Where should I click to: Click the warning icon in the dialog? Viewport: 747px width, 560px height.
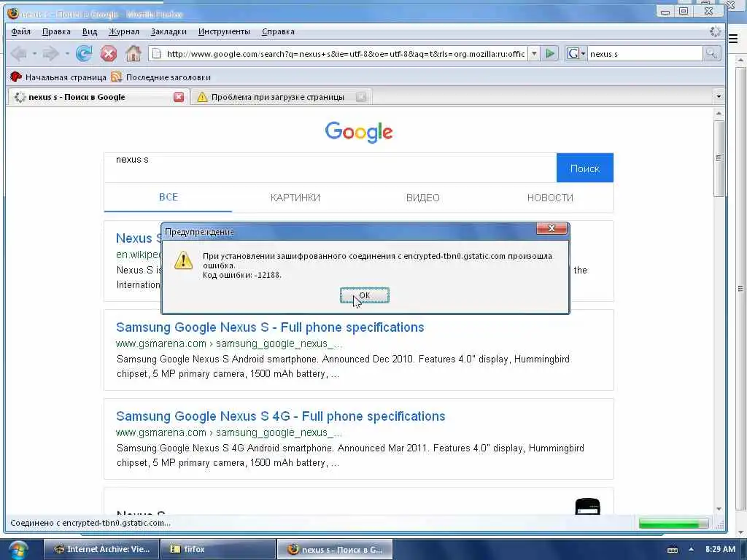(x=183, y=260)
